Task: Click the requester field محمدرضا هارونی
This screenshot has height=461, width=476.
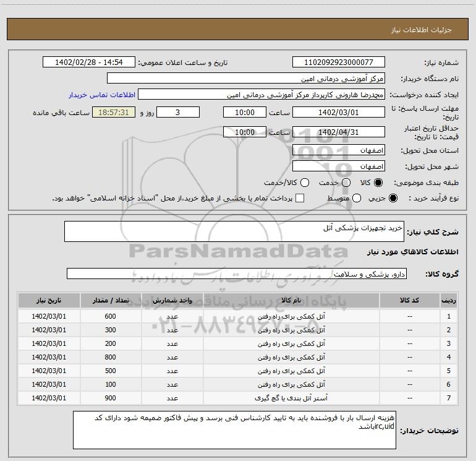Action: 261,94
